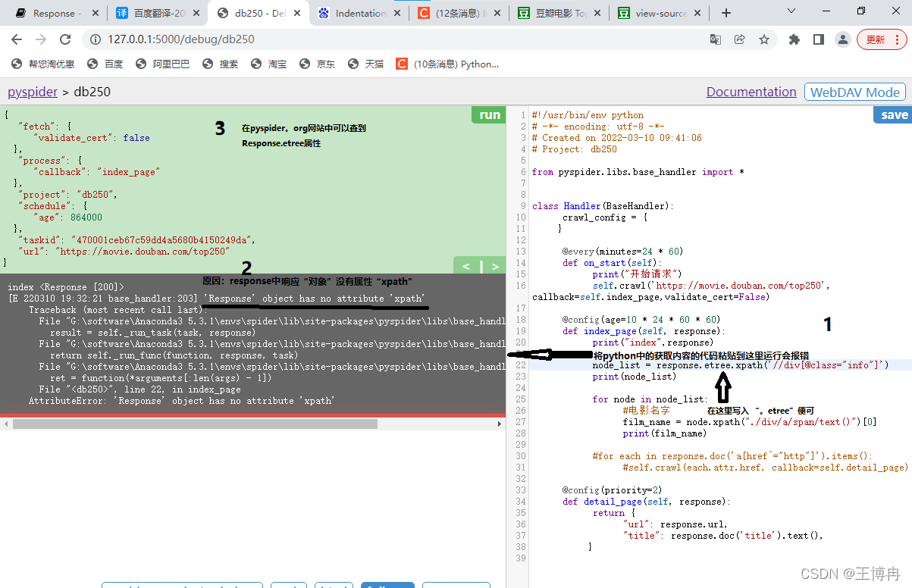Click the 'def index_page(self, response):' line

tap(644, 331)
